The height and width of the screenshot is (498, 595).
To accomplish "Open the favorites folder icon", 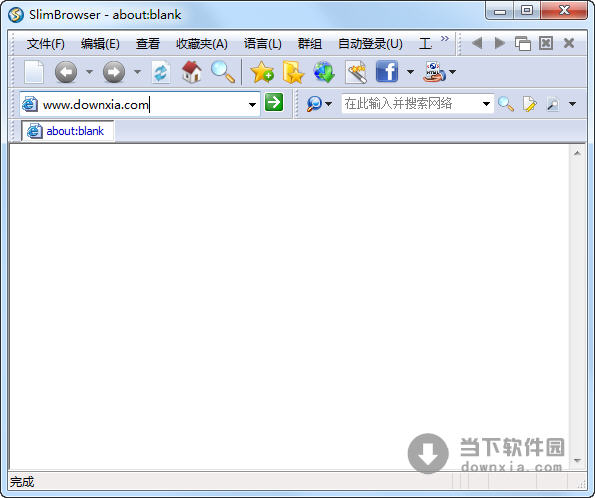I will click(x=293, y=72).
